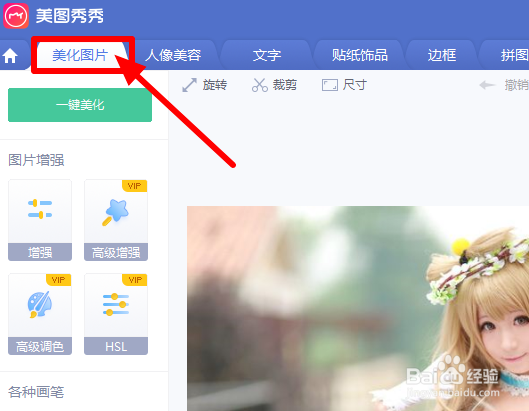Image resolution: width=529 pixels, height=411 pixels.
Task: Click the Meitu Xiuxiu app logo
Action: pos(16,16)
